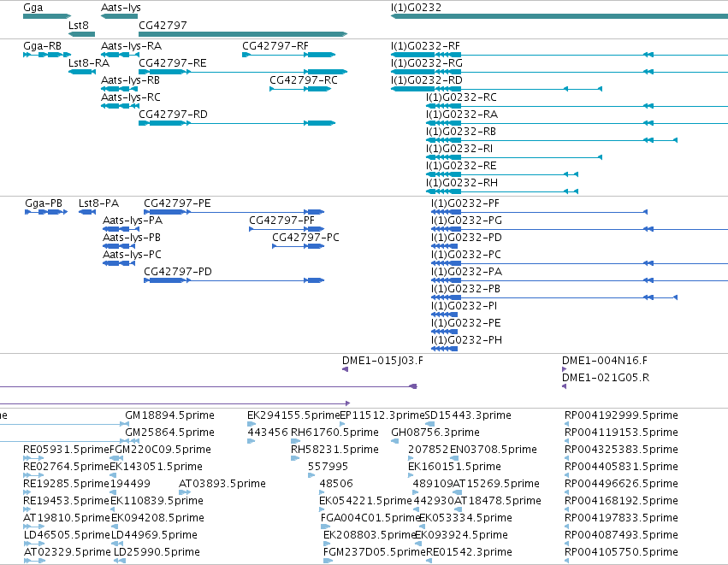Screen dimensions: 728x565
Task: Click transcript l(1)G0232-RF label
Action: [x=425, y=46]
